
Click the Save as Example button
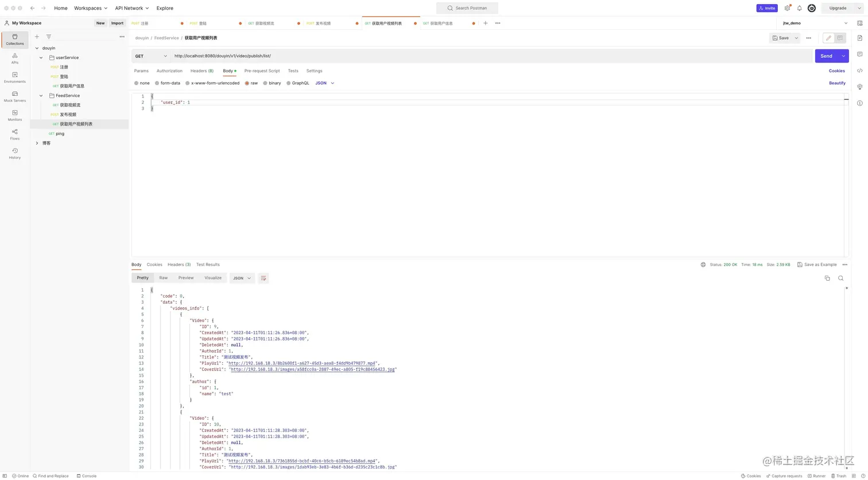[817, 265]
